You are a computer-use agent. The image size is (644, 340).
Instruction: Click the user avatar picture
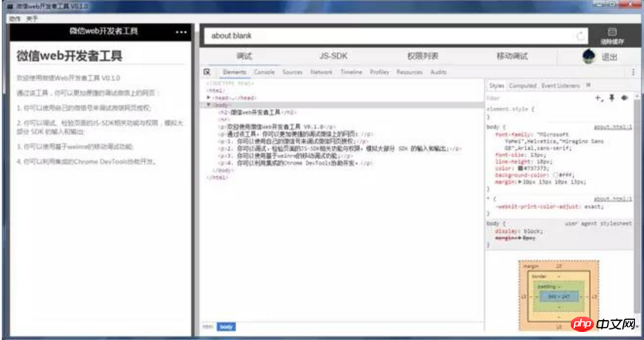point(589,56)
